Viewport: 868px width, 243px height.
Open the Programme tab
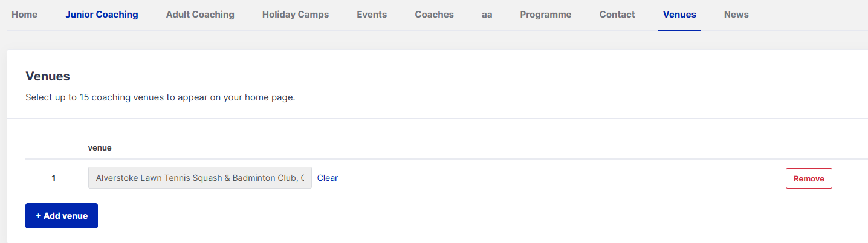(545, 15)
